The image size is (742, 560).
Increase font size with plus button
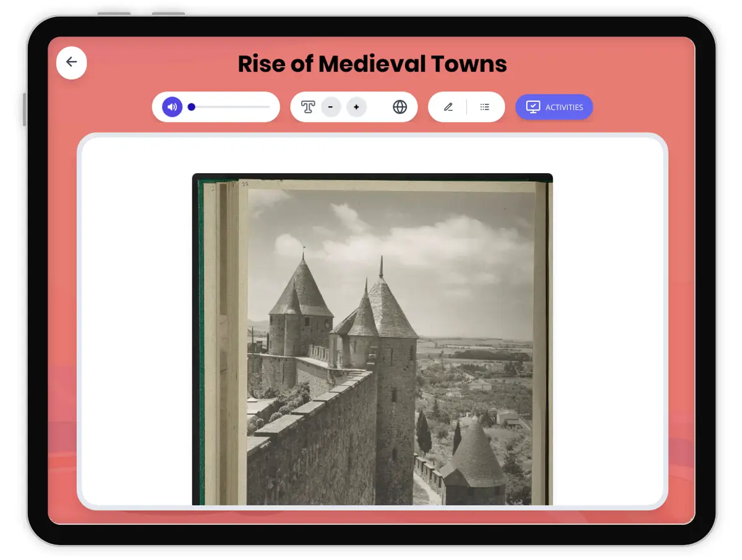click(356, 107)
